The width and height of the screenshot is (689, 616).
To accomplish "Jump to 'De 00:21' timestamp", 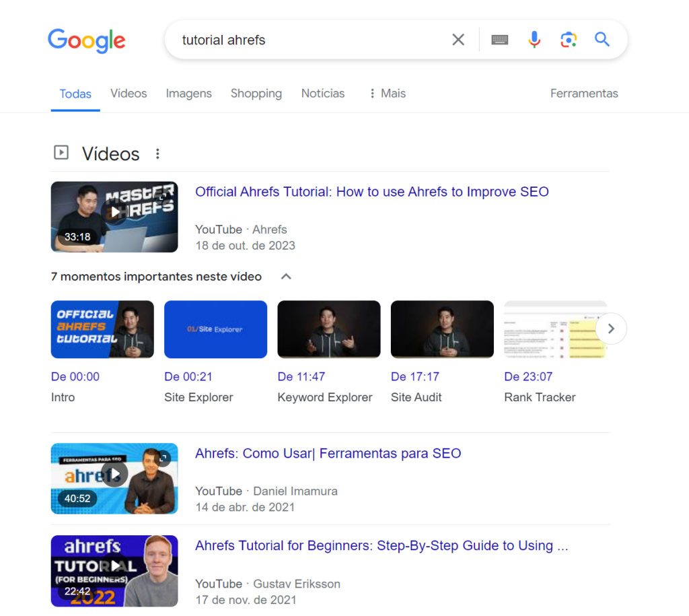I will point(188,377).
